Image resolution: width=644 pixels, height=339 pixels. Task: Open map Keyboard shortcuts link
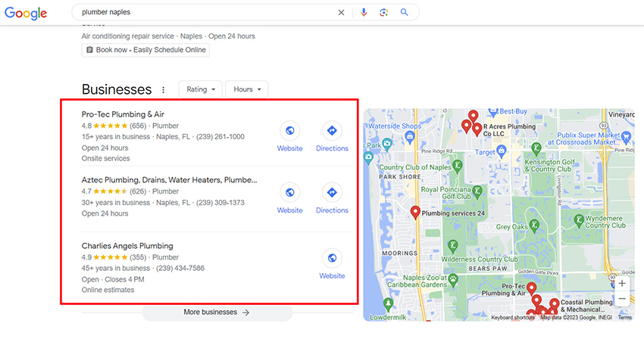tap(513, 318)
